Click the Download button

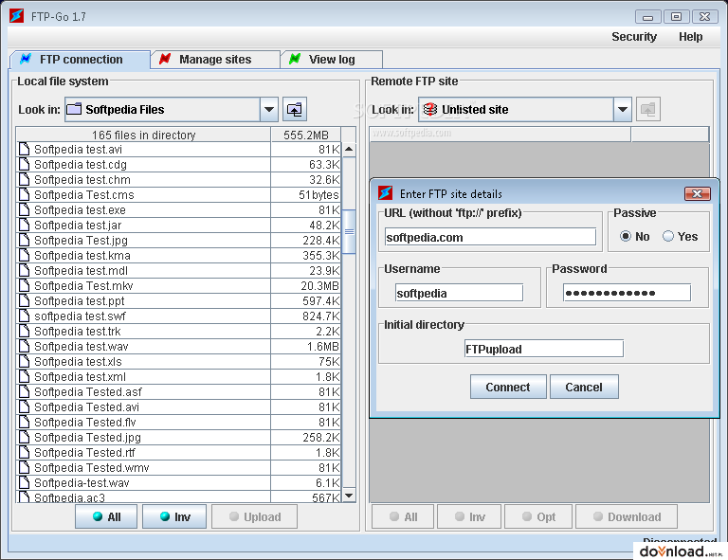627,516
